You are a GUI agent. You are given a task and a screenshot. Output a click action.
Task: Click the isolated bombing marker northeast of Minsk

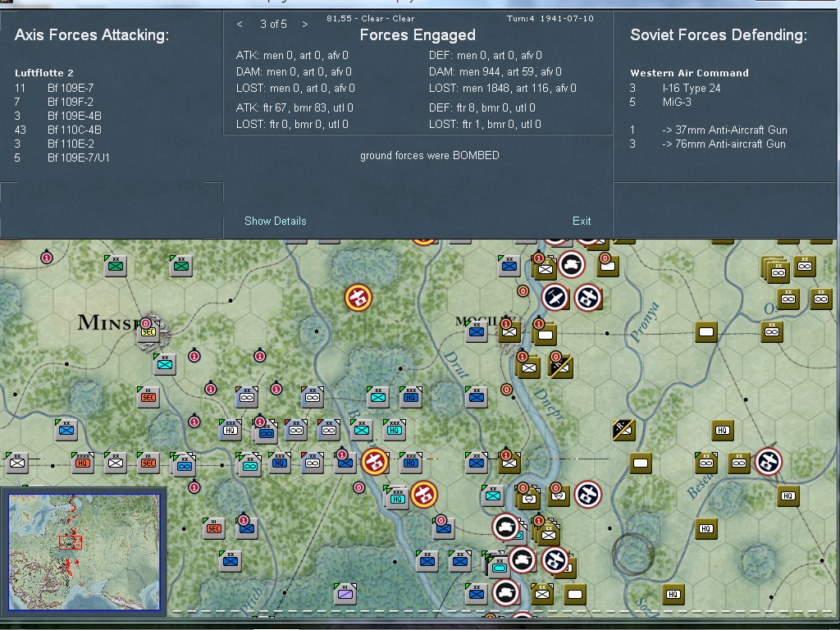pos(358,297)
